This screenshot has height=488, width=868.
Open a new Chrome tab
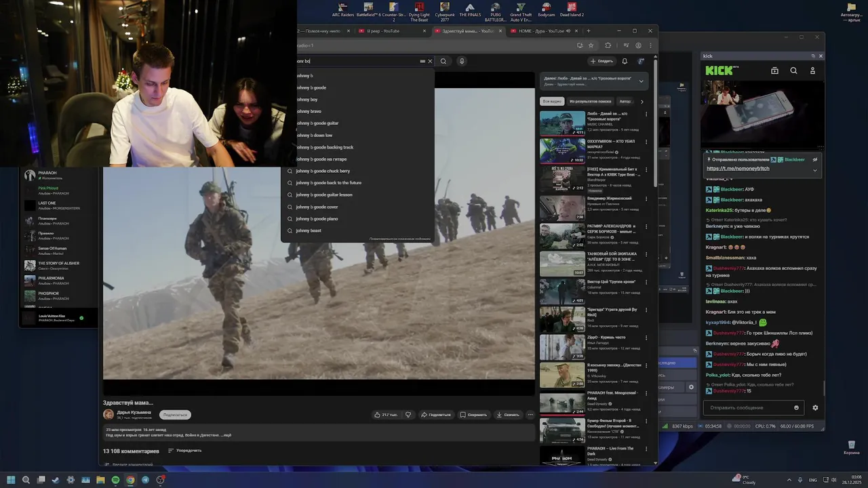pos(588,30)
